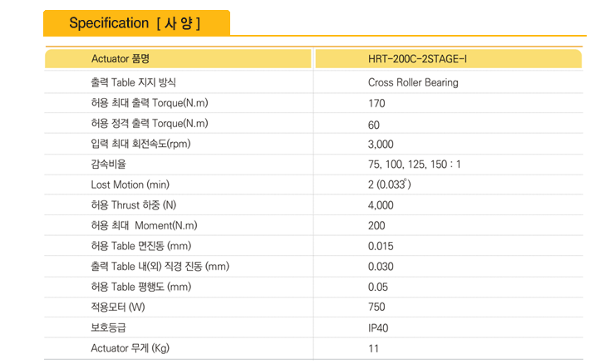The image size is (600, 364).
Task: Select the 2 (0.033°) lost motion value
Action: point(390,184)
